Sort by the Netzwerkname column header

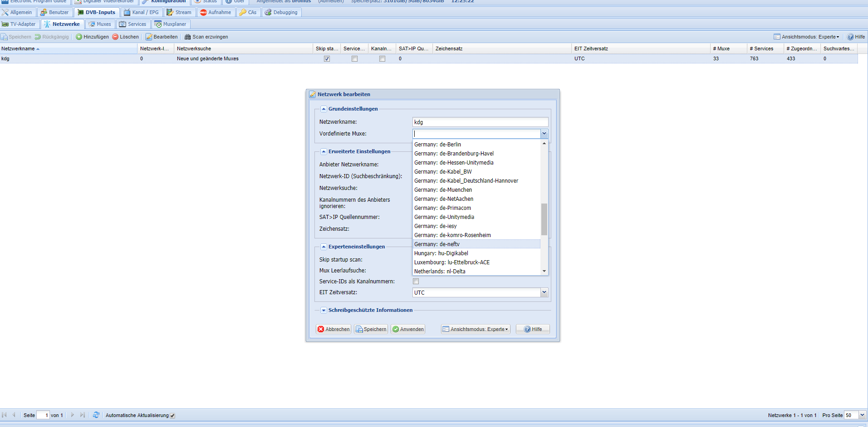[68, 49]
